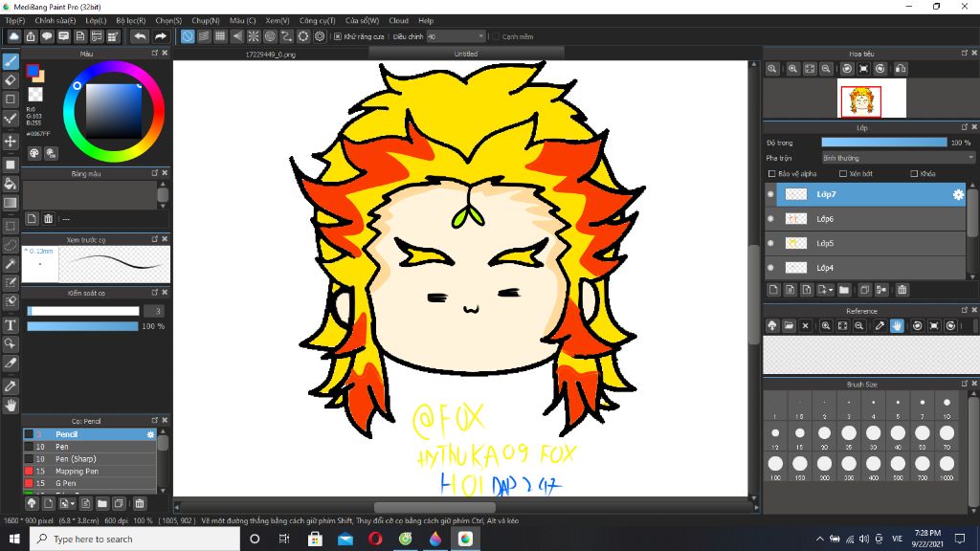The width and height of the screenshot is (980, 551).
Task: Click the Undo arrow in toolbar
Action: [x=140, y=36]
